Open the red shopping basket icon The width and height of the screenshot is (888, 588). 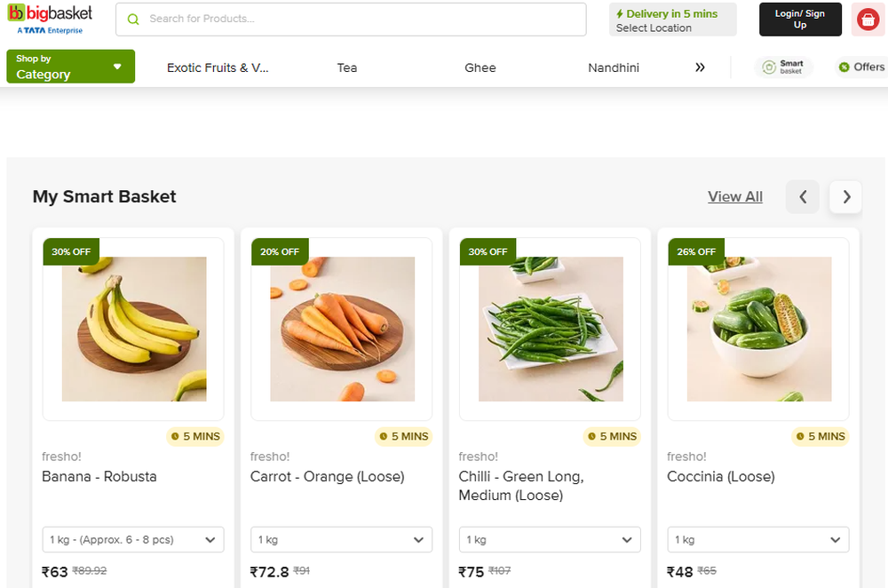[867, 19]
